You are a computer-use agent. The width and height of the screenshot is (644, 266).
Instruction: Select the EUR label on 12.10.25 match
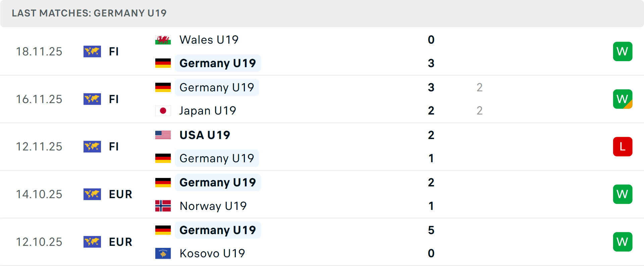click(120, 242)
